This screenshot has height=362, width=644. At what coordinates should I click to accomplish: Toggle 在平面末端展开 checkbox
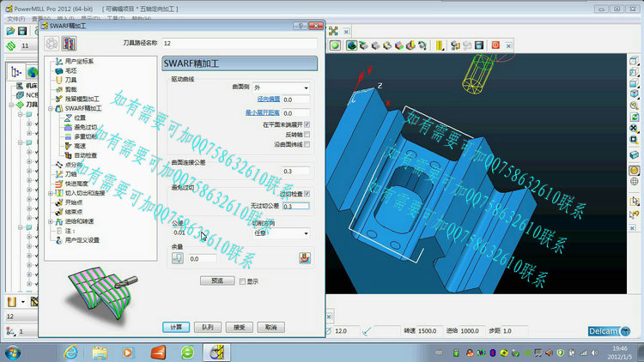click(x=307, y=124)
